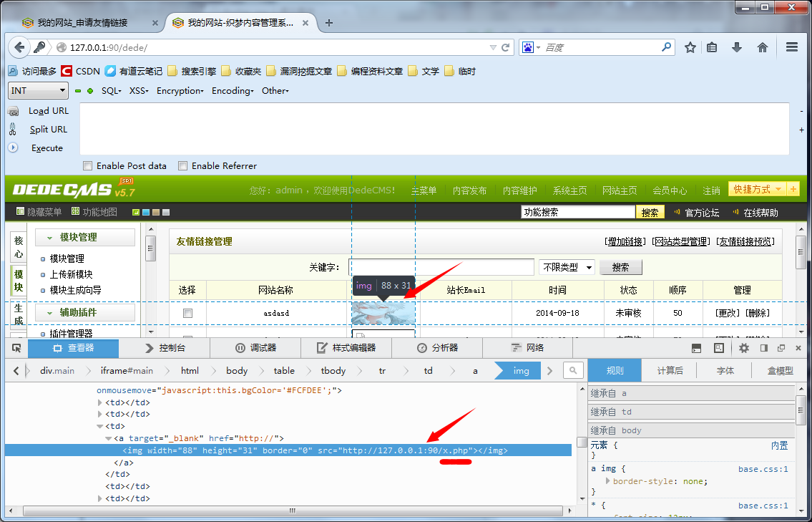Click the responsive design mode icon
This screenshot has height=522, width=812.
(x=719, y=348)
